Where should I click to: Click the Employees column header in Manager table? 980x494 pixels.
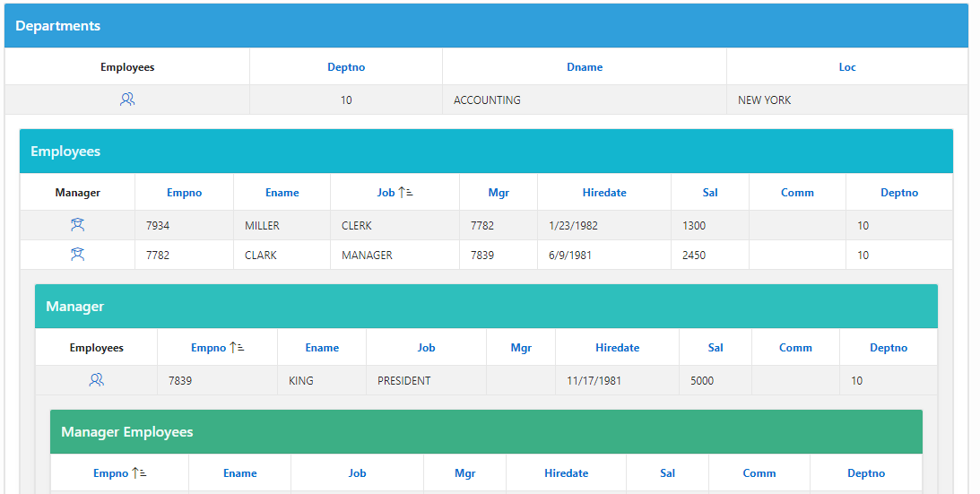(x=96, y=348)
